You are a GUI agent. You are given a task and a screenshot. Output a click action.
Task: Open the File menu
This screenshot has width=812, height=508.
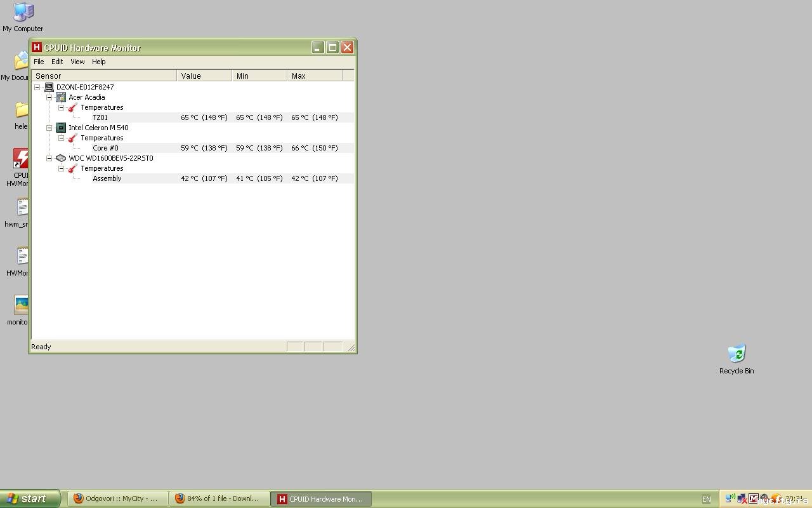pos(39,62)
